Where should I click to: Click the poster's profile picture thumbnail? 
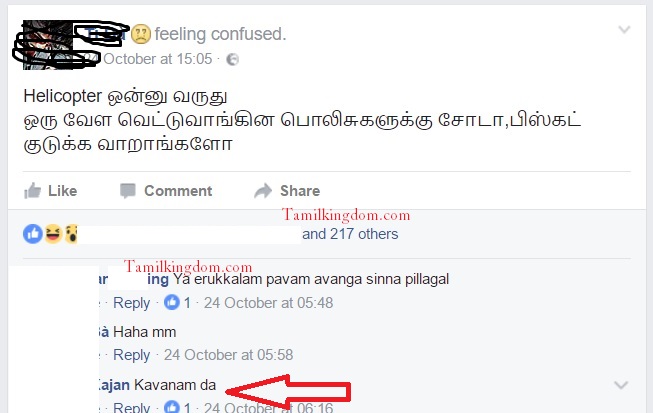coord(47,45)
